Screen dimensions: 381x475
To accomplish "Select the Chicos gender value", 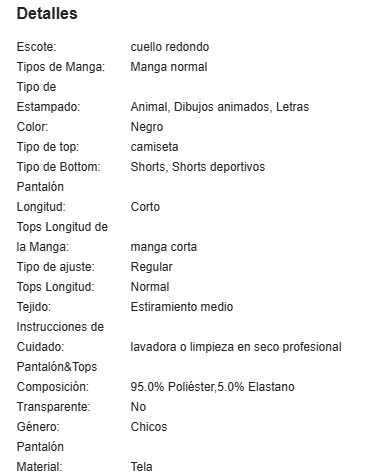I will coord(149,427).
